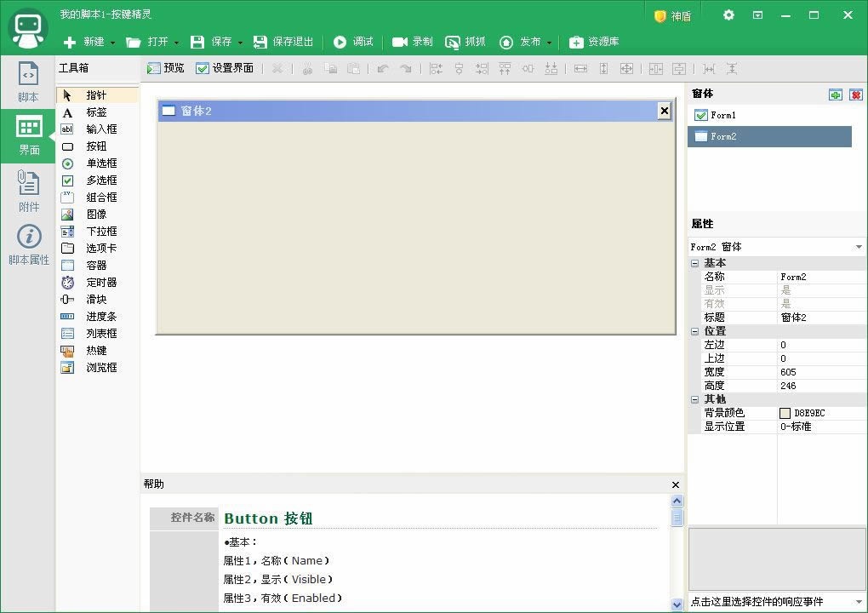Pick the 单选框 radio control

[x=97, y=163]
